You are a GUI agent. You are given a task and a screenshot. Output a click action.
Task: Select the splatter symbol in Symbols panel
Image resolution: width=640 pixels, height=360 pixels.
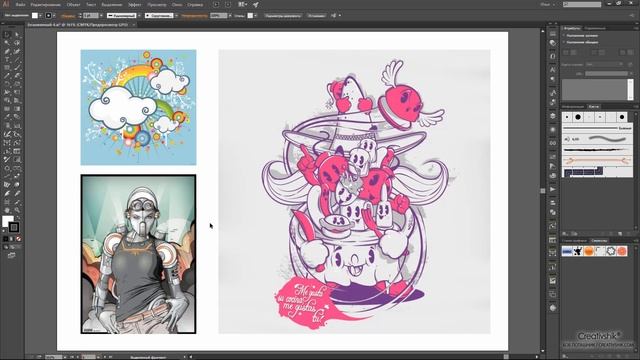coord(578,251)
